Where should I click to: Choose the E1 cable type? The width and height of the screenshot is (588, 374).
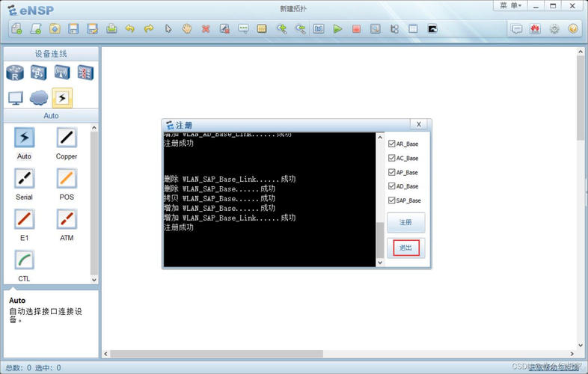pyautogui.click(x=25, y=219)
